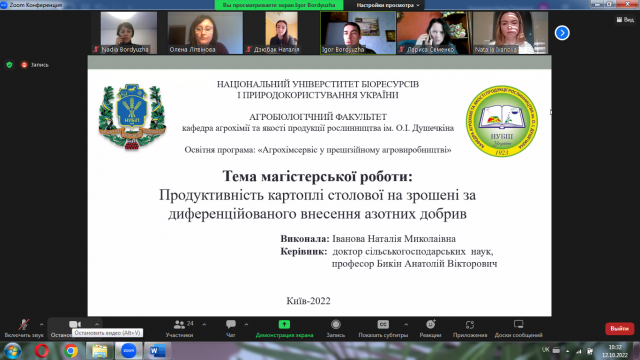Open Доски сообщений whiteboards icon
Image resolution: width=640 pixels, height=360 pixels.
518,324
